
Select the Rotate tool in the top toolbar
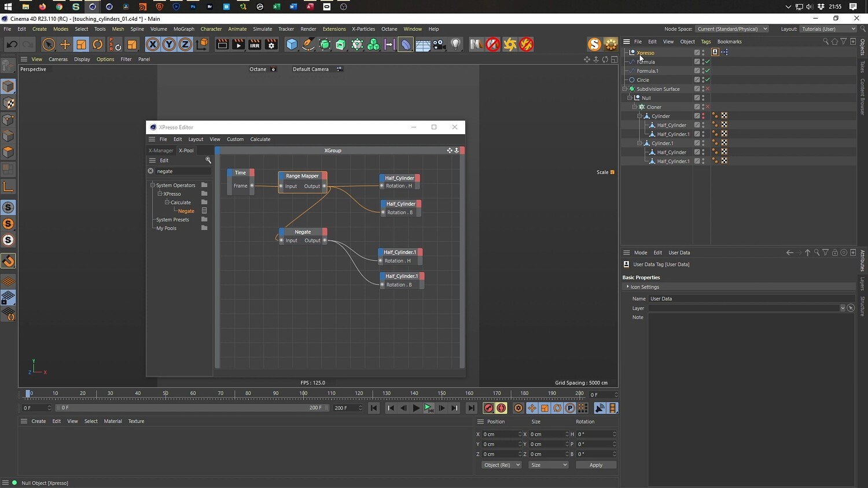[x=98, y=45]
